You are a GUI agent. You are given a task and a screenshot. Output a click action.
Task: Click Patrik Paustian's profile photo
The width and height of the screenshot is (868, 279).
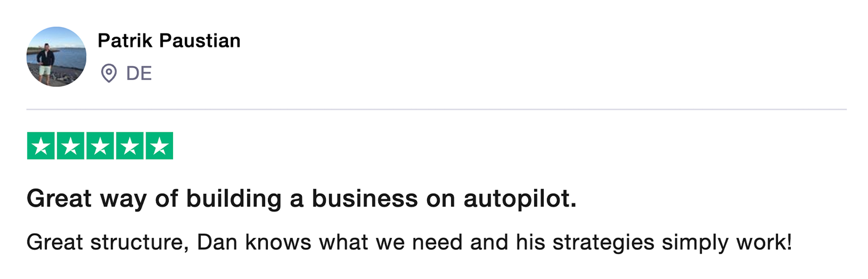(56, 57)
